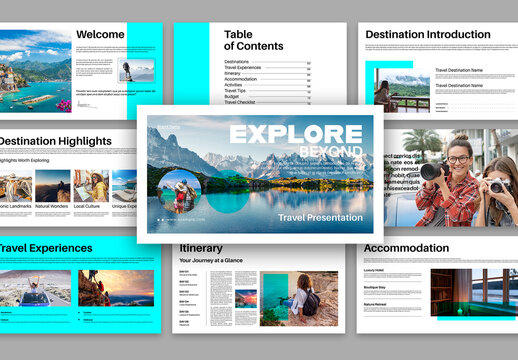Click the Destination Introduction slide heading

pyautogui.click(x=428, y=34)
